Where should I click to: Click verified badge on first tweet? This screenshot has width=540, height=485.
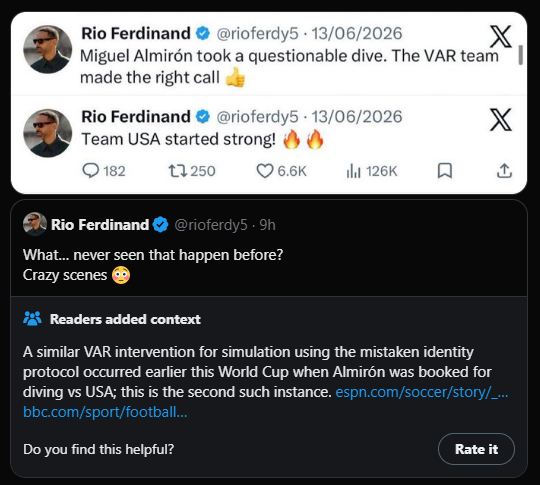(x=203, y=33)
